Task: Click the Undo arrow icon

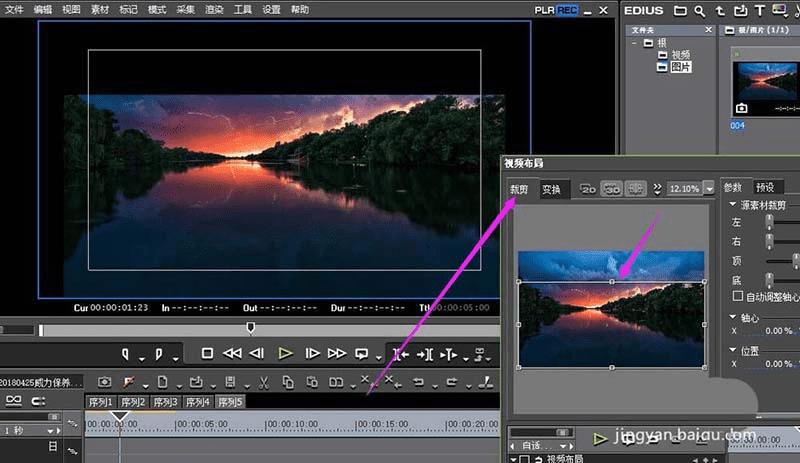Action: point(418,382)
